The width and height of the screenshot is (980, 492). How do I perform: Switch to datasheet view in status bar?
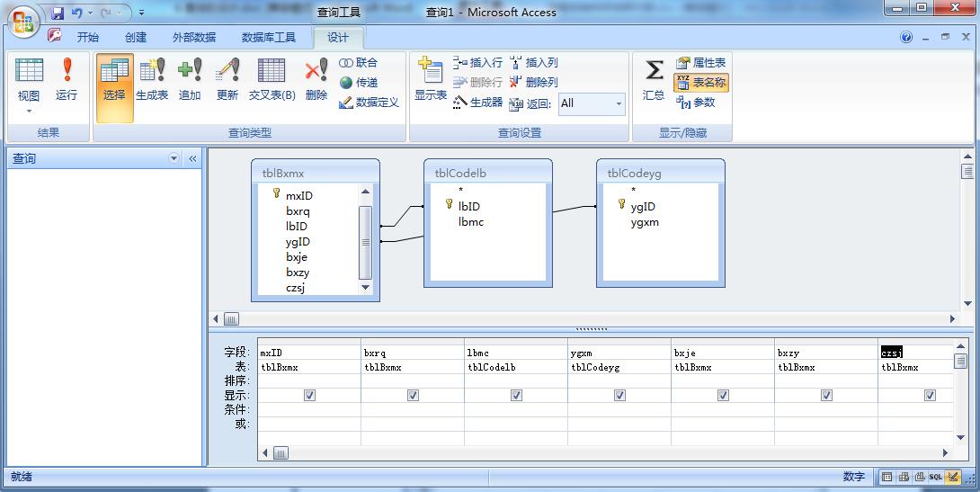[x=886, y=477]
